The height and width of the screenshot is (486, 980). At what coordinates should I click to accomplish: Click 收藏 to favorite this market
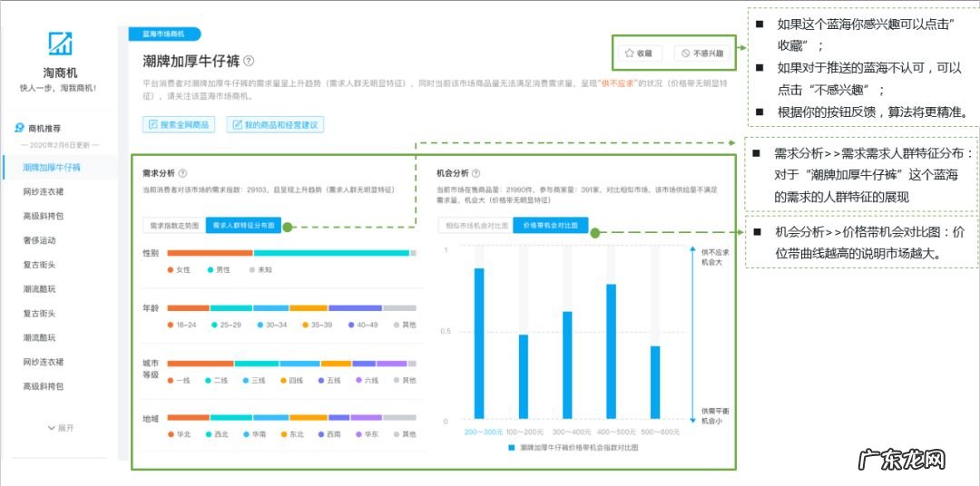[x=639, y=53]
